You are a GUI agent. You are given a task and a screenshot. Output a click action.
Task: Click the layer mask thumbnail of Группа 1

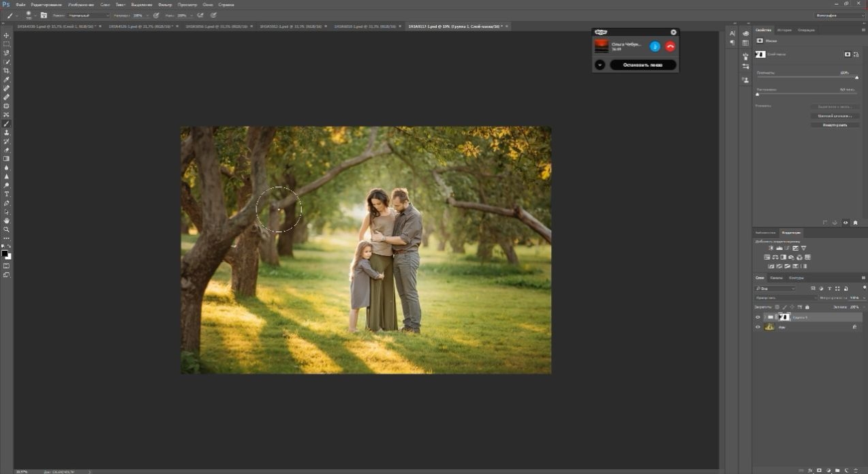tap(785, 317)
